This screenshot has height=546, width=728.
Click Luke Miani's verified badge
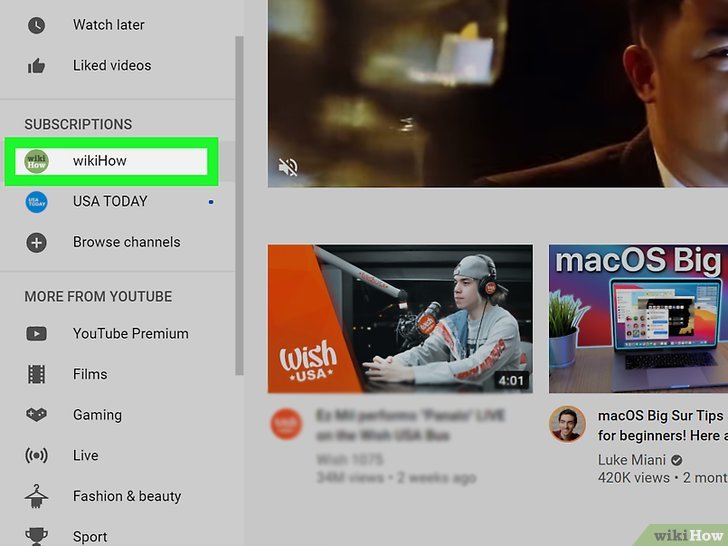pos(677,460)
